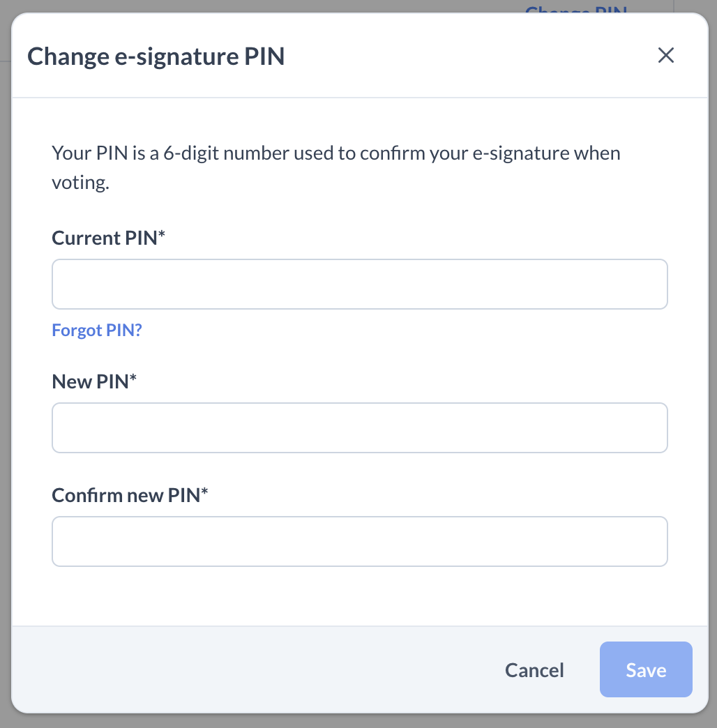Click the 6-digit number description sentence

[335, 153]
